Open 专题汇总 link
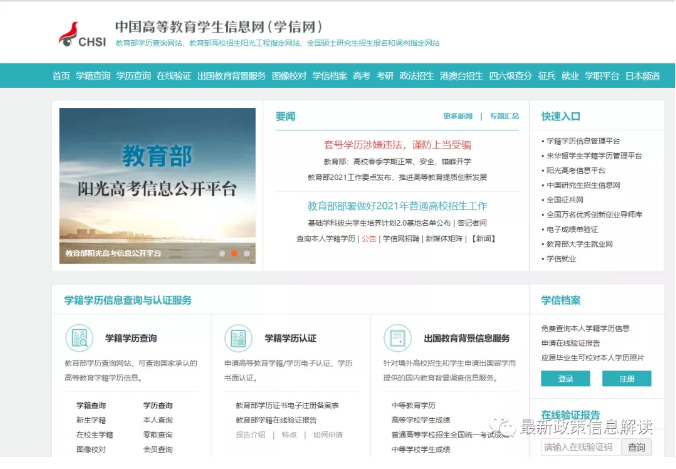This screenshot has height=469, width=676. (504, 116)
